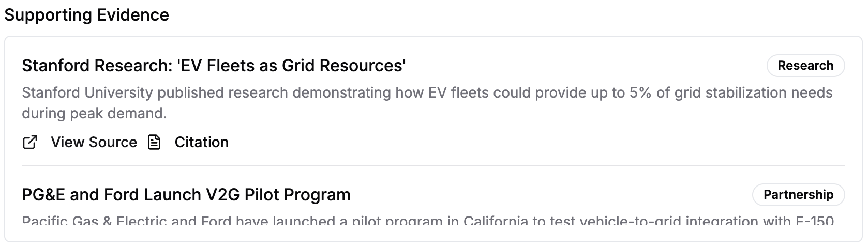Click the divider line between evidence entries
Image resolution: width=868 pixels, height=248 pixels.
[x=433, y=165]
